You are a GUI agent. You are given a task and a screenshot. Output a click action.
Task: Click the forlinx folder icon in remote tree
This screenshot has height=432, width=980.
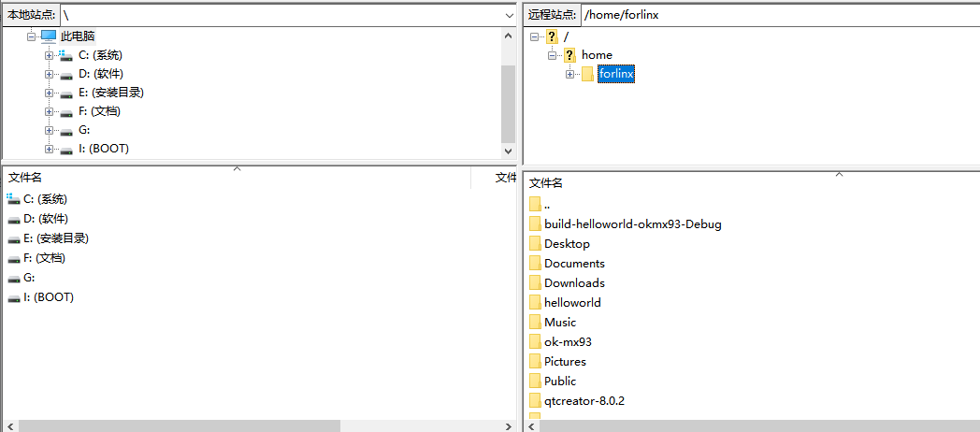click(587, 74)
